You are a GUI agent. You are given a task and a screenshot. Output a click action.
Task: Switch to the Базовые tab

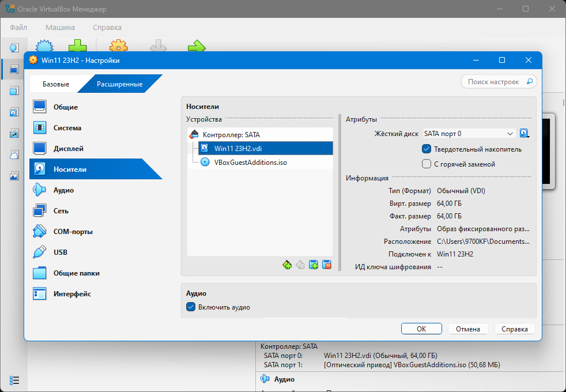(x=55, y=84)
